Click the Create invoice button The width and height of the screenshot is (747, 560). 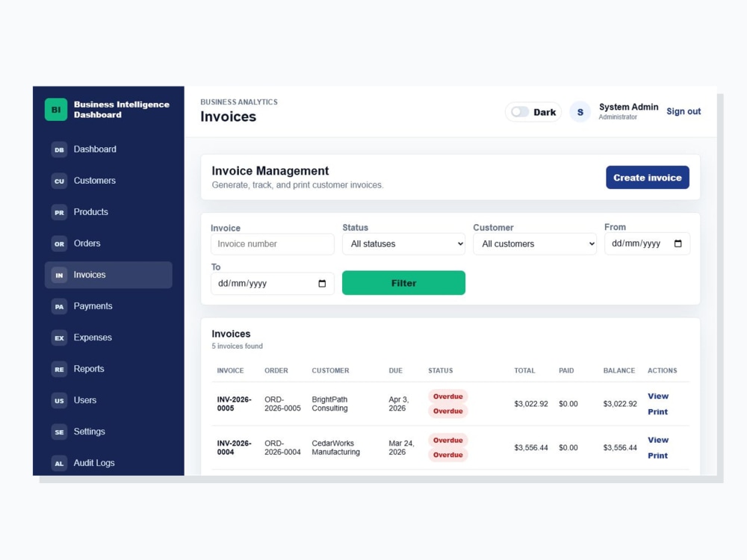[648, 178]
